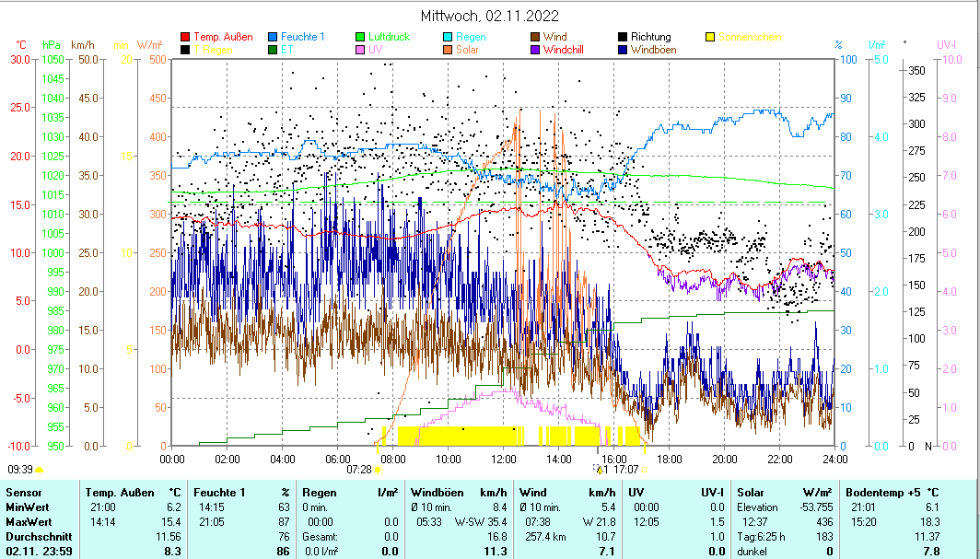Click the max gust value "W-SW 35.4"
Viewport: 980px width, 559px height.
480,521
